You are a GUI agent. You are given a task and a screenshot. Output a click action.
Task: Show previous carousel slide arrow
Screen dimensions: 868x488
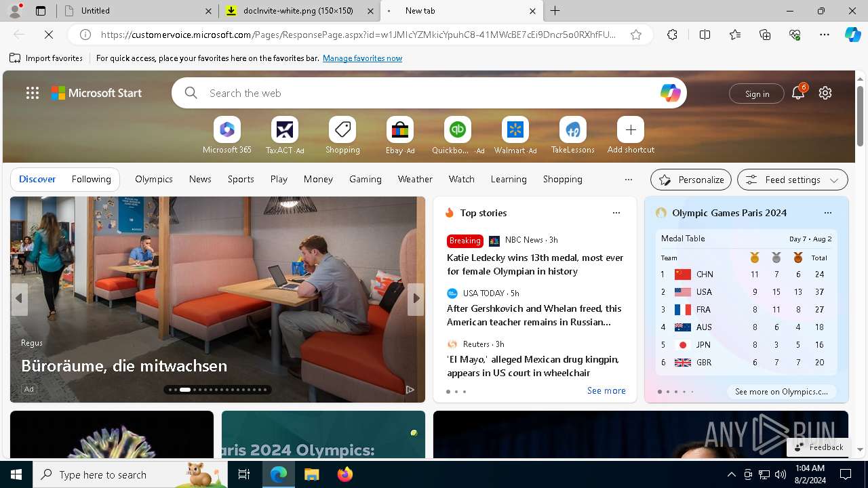click(x=19, y=298)
